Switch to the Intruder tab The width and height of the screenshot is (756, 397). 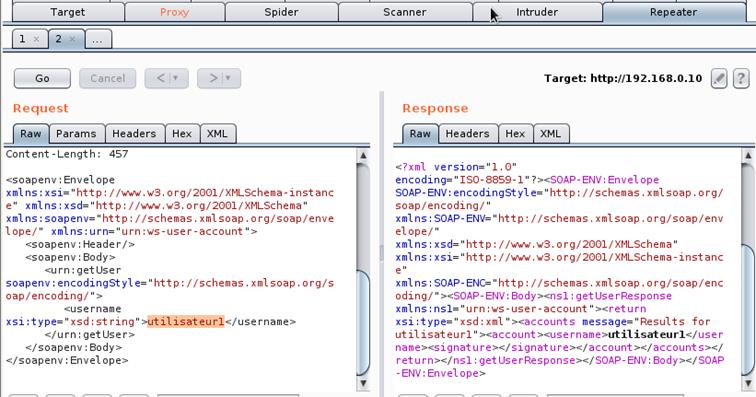tap(537, 12)
